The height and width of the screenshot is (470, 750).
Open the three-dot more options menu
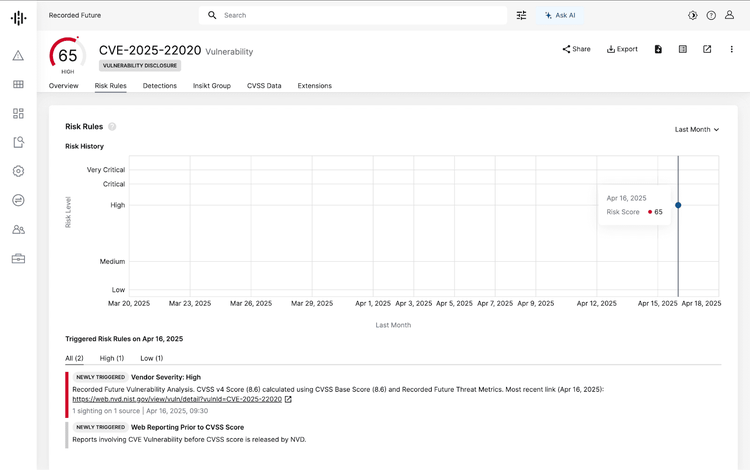click(x=732, y=49)
